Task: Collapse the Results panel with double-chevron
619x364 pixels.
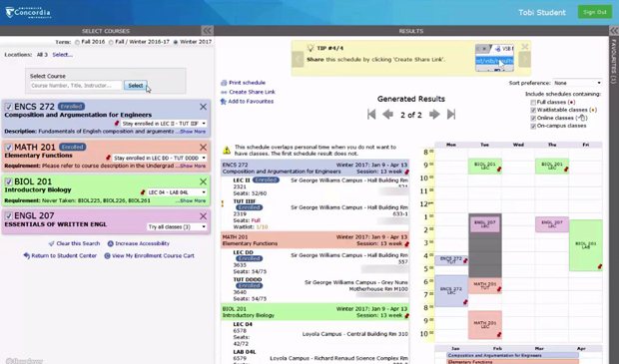Action: click(x=614, y=31)
